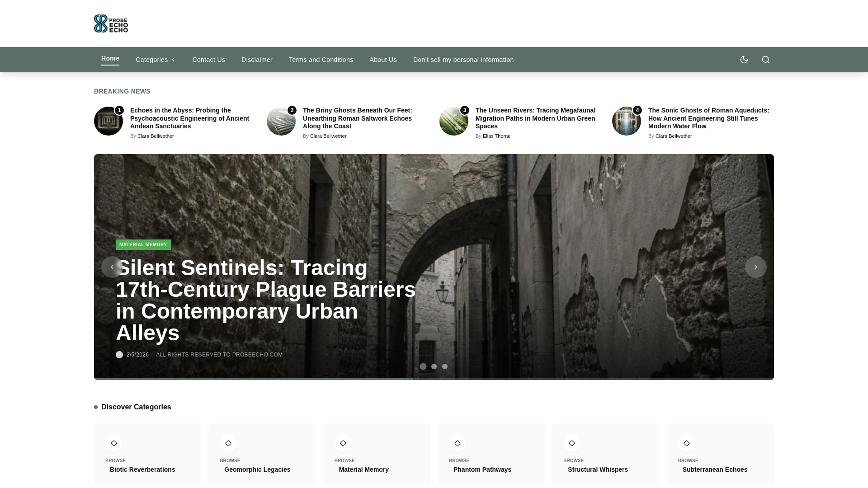Go to Home menu item
The width and height of the screenshot is (868, 488).
pyautogui.click(x=110, y=59)
